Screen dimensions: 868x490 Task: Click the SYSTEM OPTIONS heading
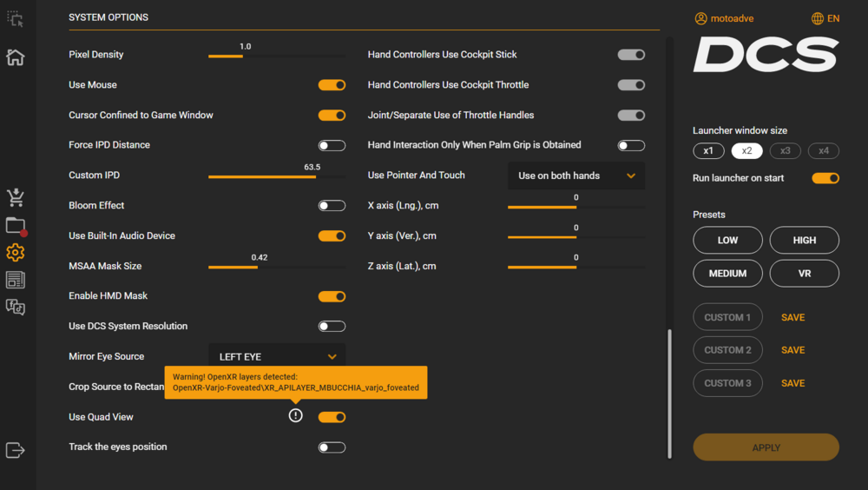tap(108, 17)
